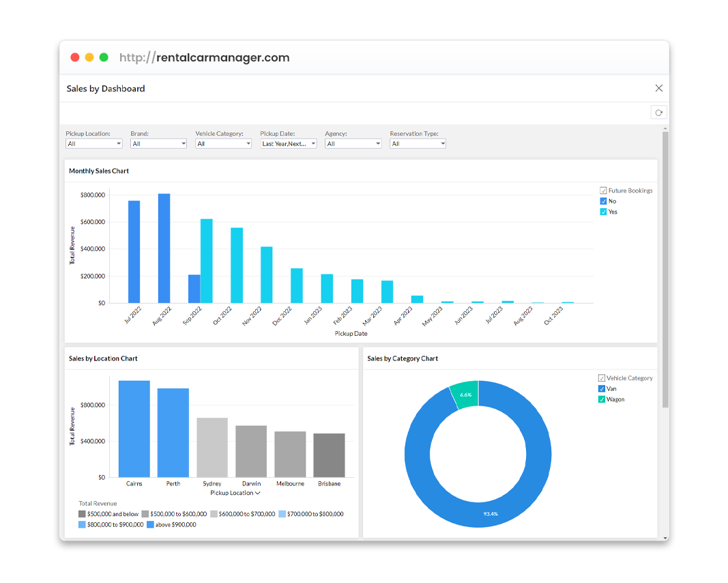Image resolution: width=728 pixels, height=583 pixels.
Task: Click the red traffic light dot
Action: [75, 57]
